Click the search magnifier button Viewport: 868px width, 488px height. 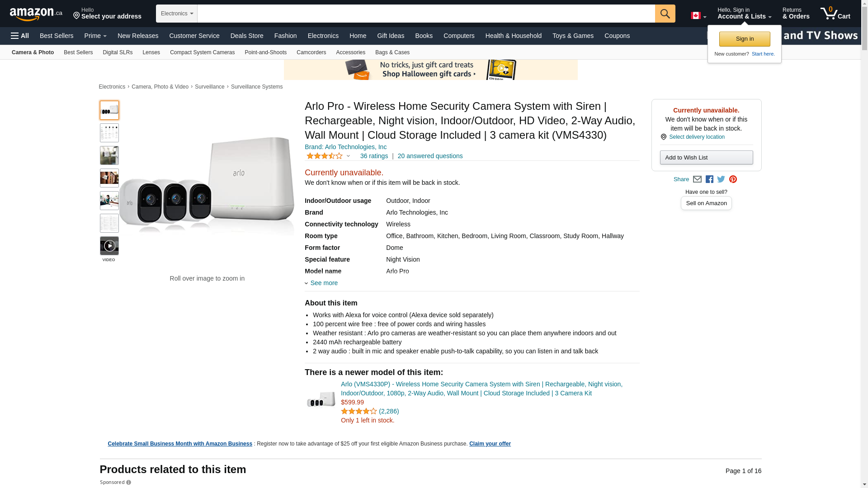(665, 14)
